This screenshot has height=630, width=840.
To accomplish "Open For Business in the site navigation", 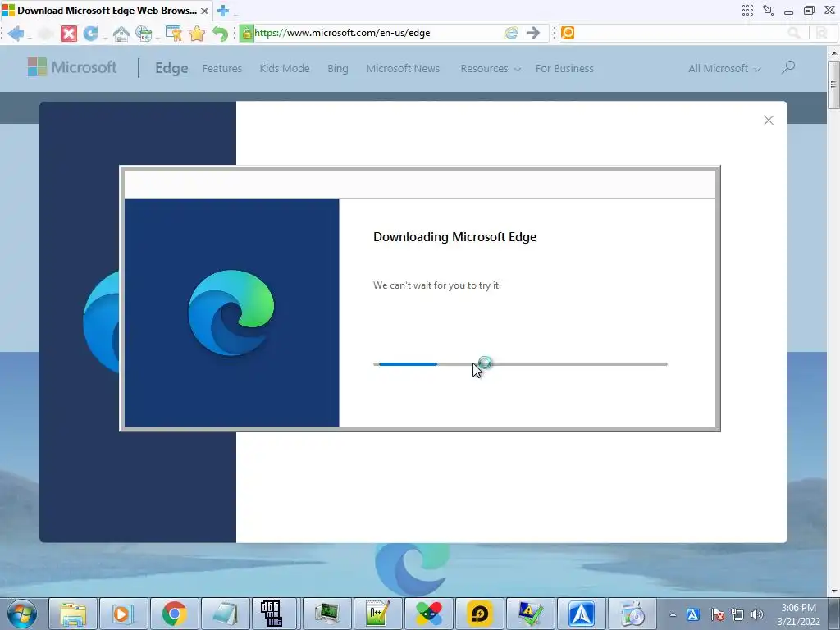I will (x=564, y=69).
